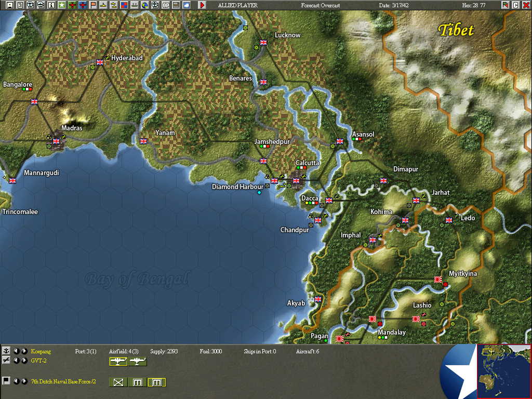The width and height of the screenshot is (532, 399).
Task: Select next land unit arrow by 7th Dutch
Action: point(24,381)
